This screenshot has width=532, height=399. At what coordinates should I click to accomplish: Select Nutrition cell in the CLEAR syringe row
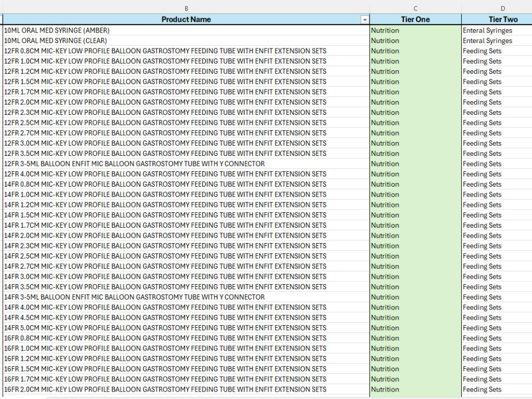[415, 40]
